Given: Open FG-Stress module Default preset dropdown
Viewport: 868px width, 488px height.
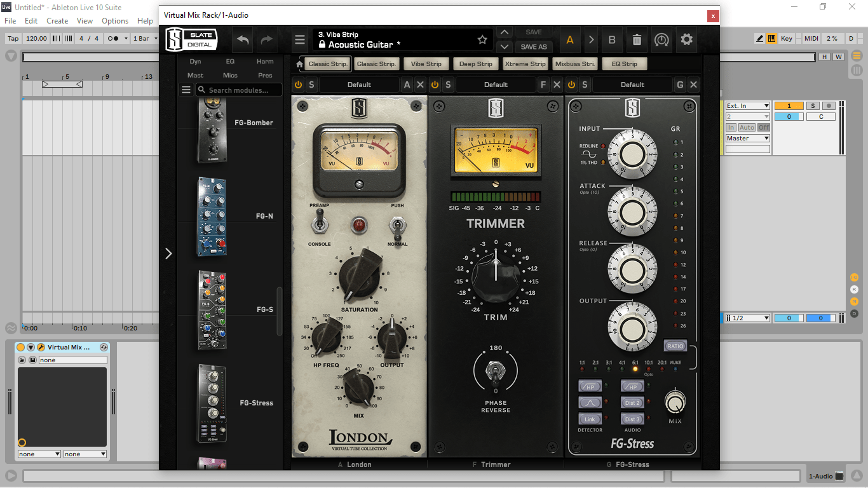Looking at the screenshot, I should point(632,85).
